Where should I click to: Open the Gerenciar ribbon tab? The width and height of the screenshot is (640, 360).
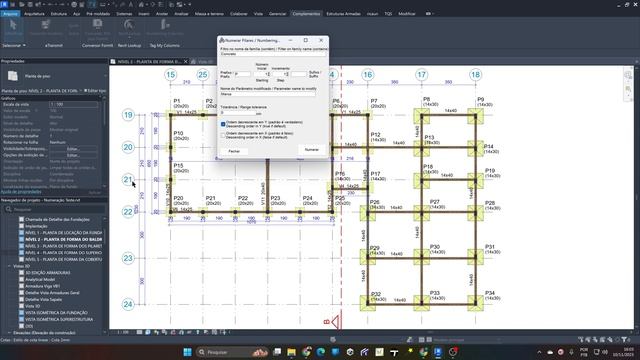click(x=278, y=13)
